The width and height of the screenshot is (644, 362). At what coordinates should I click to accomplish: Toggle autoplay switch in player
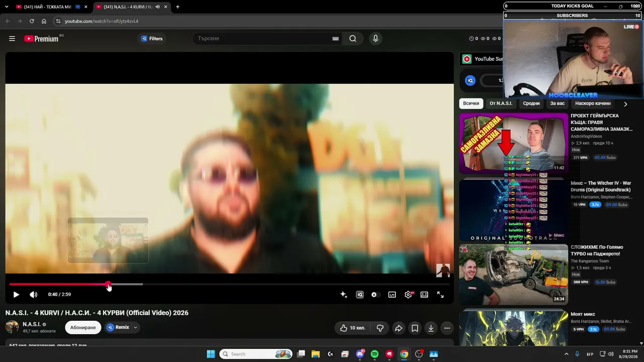click(x=375, y=295)
